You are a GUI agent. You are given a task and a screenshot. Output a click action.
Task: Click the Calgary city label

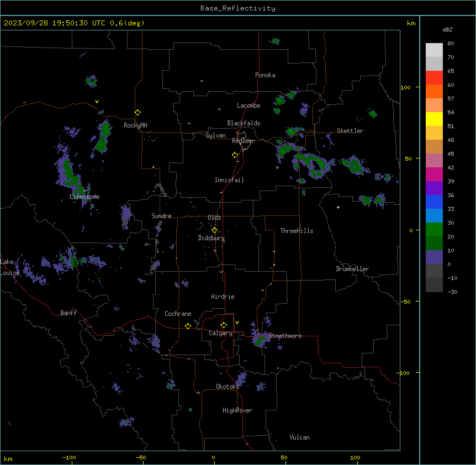[x=220, y=333]
